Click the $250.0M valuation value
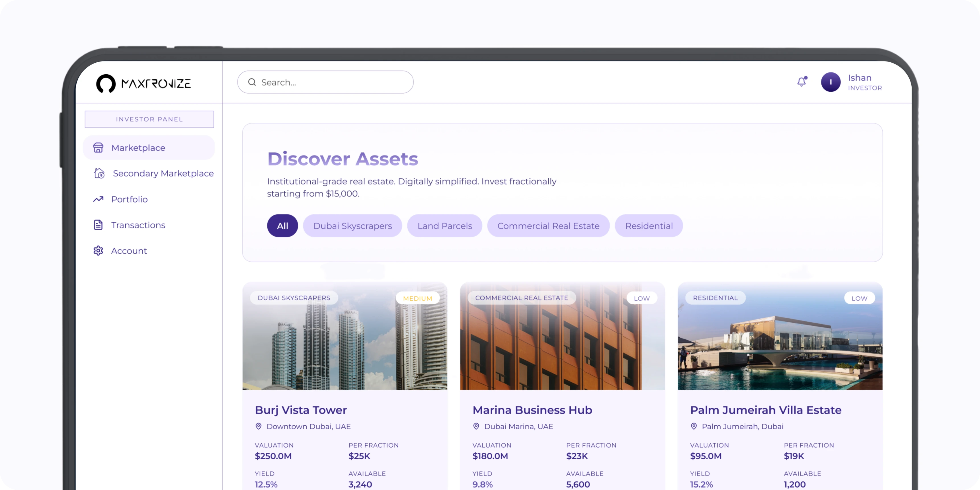The height and width of the screenshot is (490, 980). pos(273,456)
